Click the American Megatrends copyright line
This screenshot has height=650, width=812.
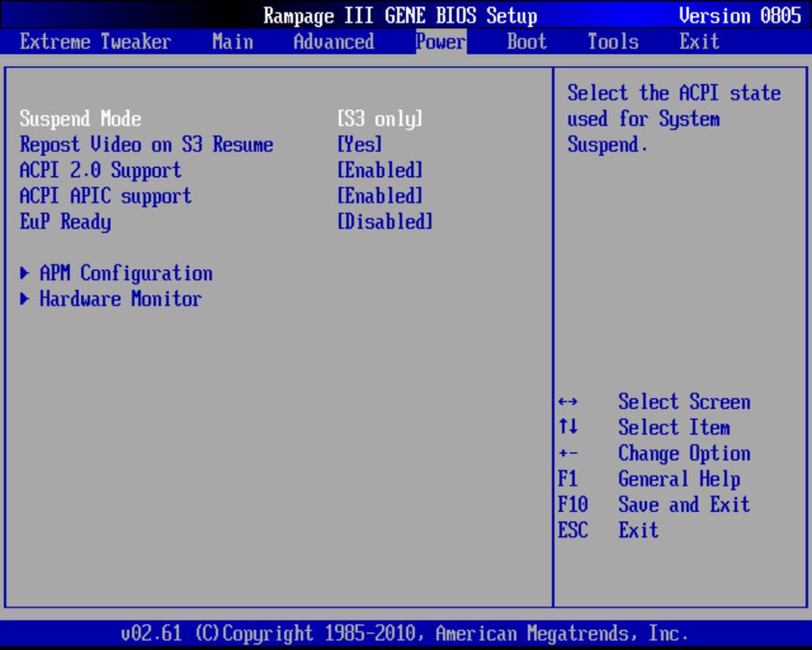pos(404,634)
